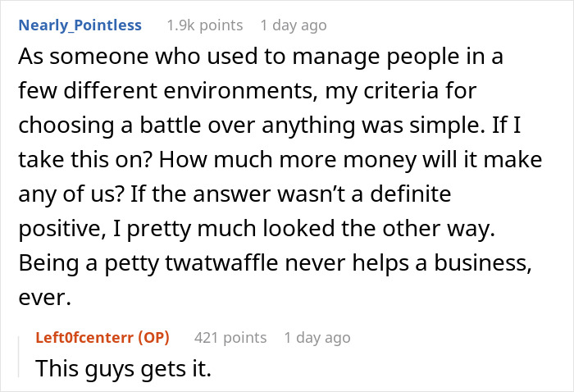Open the timestamp of the Nearly_Pointless comment
Image resolution: width=574 pixels, height=392 pixels.
point(294,25)
